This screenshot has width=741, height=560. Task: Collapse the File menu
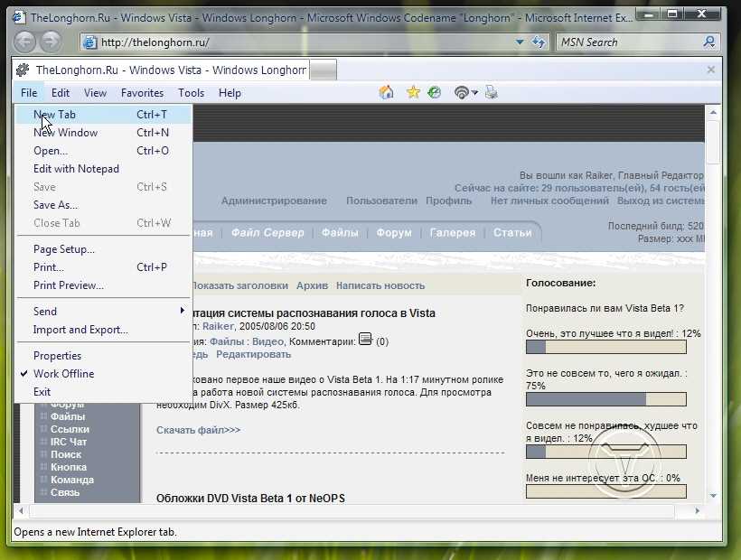tap(29, 93)
